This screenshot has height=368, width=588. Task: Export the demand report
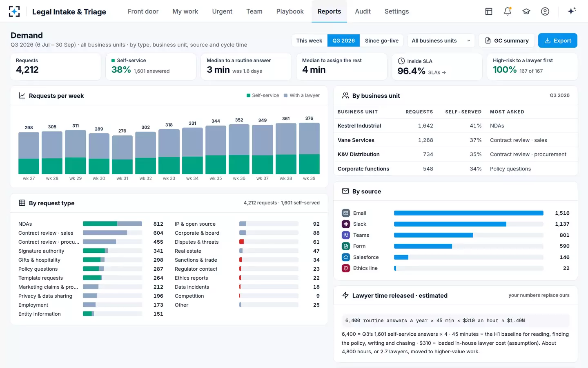point(558,40)
